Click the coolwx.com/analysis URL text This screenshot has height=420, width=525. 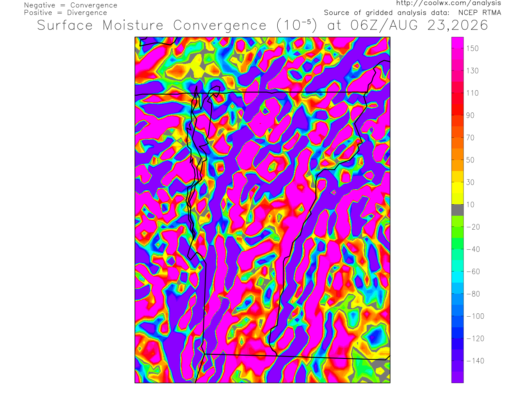(448, 3)
